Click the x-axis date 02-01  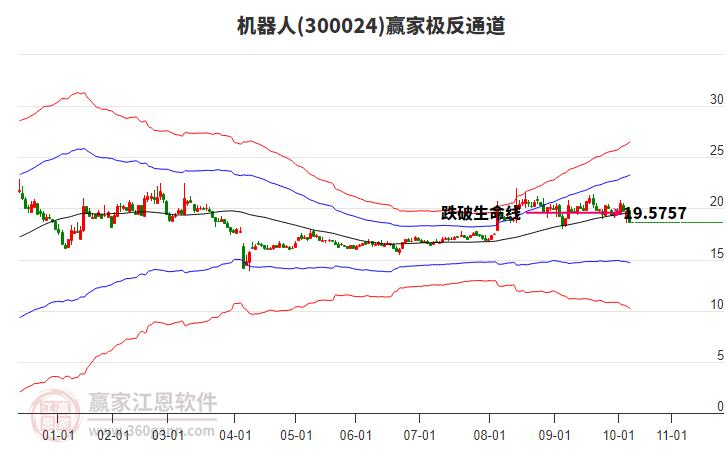pos(113,435)
